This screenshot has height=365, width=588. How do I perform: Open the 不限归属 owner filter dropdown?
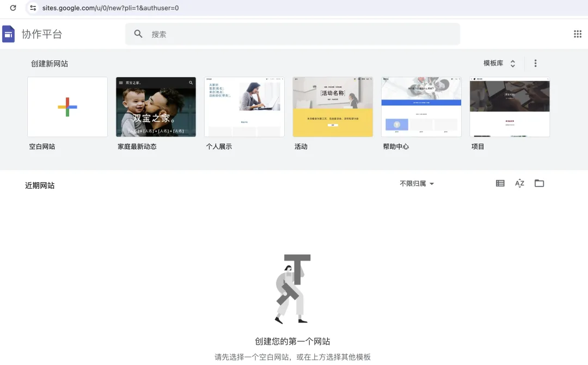[x=416, y=184]
